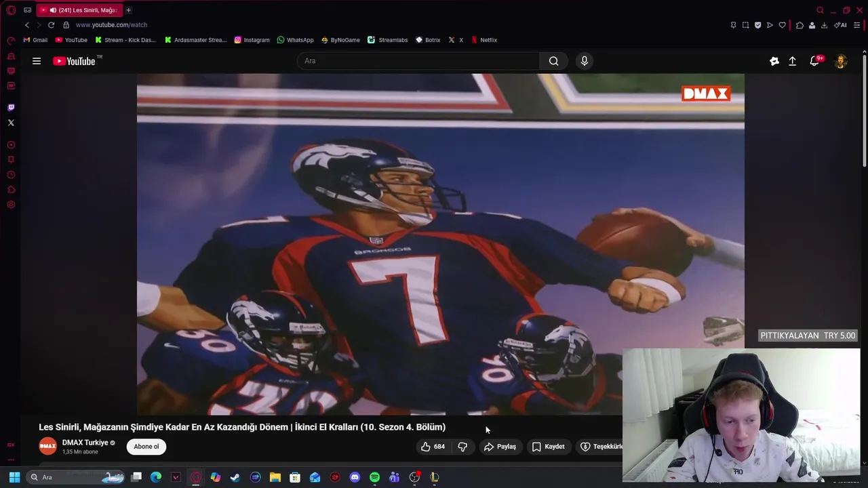
Task: Add page to bookmarks with heart icon
Action: (782, 25)
